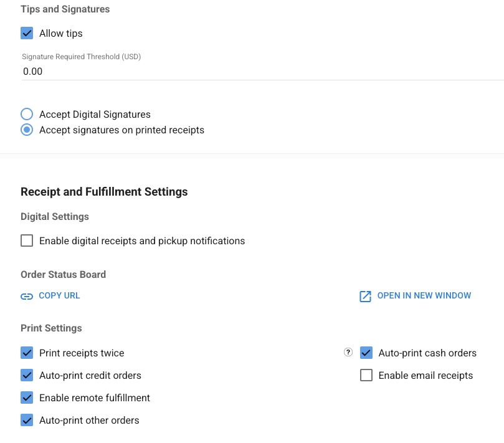Click the Signature Required Threshold input field
The height and width of the screenshot is (443, 504).
(x=262, y=72)
